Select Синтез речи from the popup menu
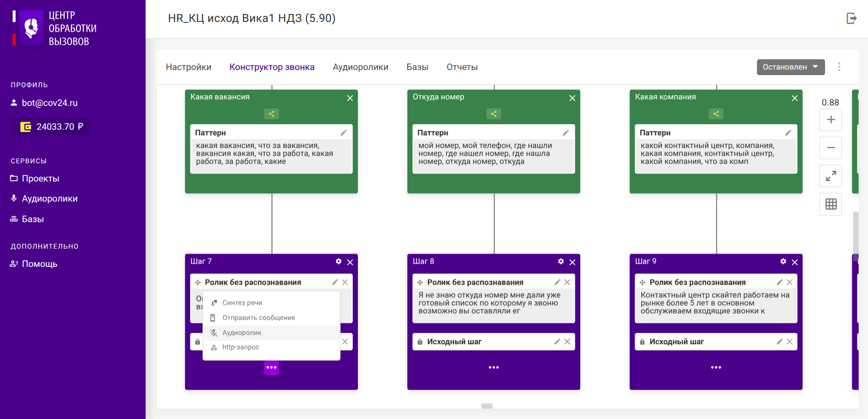The image size is (868, 419). pyautogui.click(x=271, y=303)
